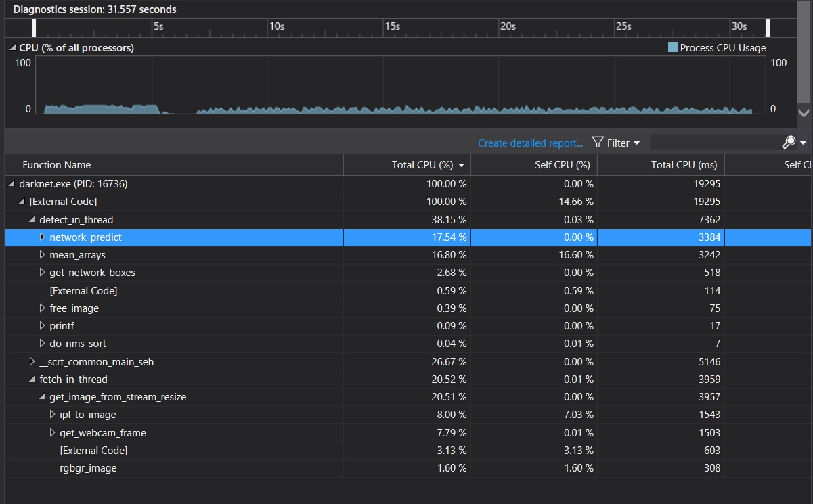Expand the get_webcam_frame node

tap(52, 433)
